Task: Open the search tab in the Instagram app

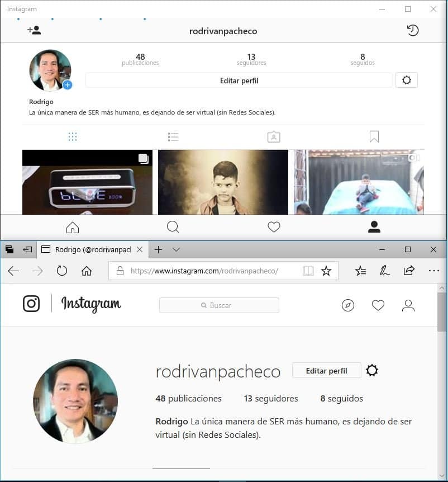Action: pyautogui.click(x=173, y=227)
